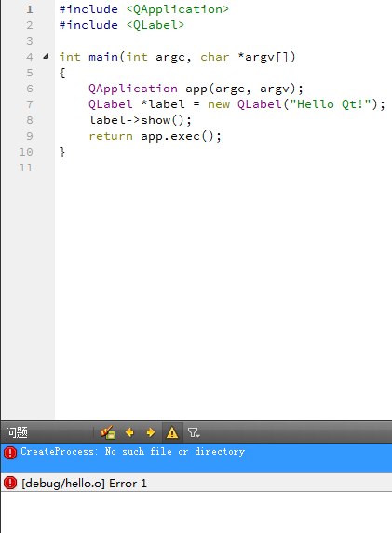
Task: Toggle the show warnings triangle button
Action: (x=172, y=432)
